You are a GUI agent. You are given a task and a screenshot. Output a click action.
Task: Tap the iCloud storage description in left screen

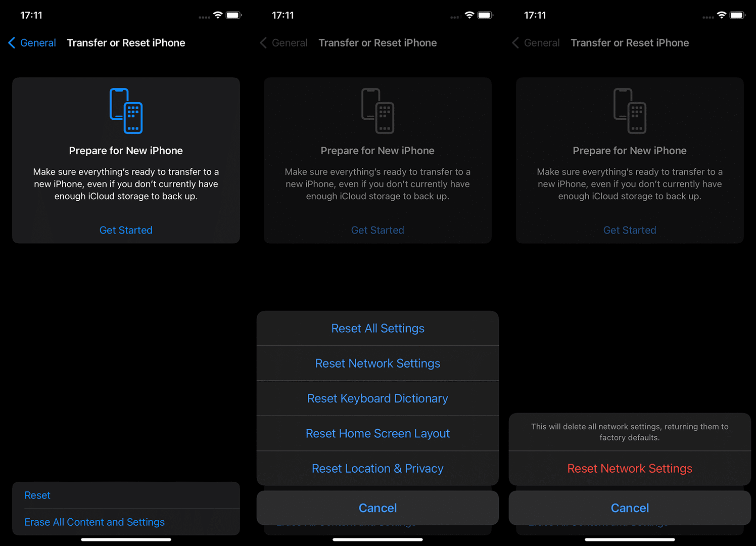pyautogui.click(x=126, y=184)
